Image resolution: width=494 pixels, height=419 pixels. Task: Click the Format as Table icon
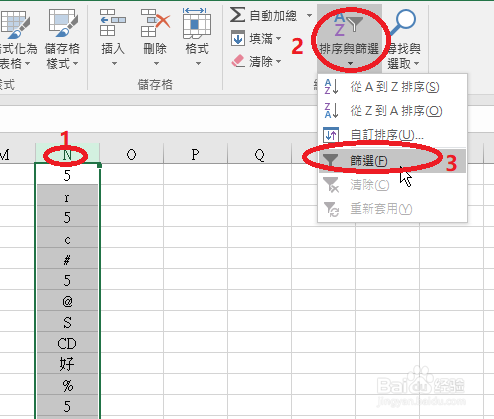(x=15, y=24)
